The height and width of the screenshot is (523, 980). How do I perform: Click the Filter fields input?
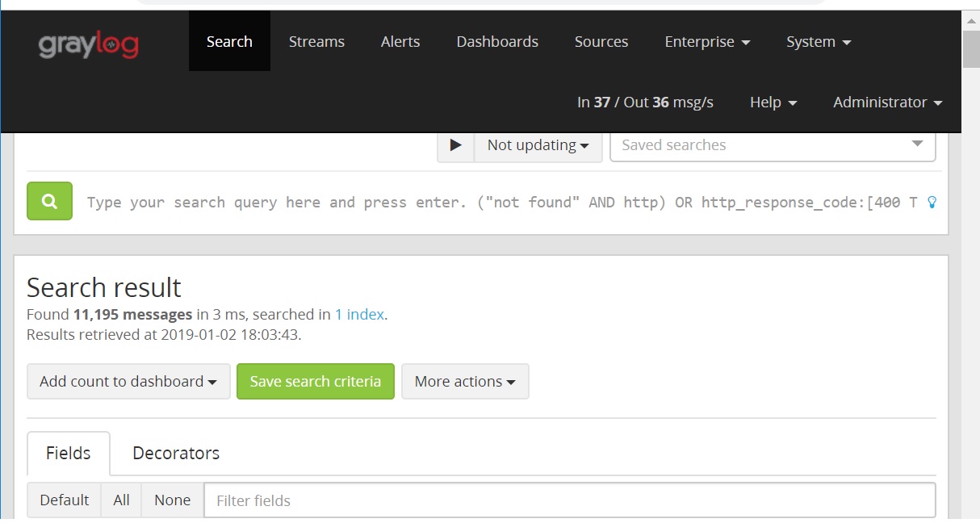pos(570,500)
